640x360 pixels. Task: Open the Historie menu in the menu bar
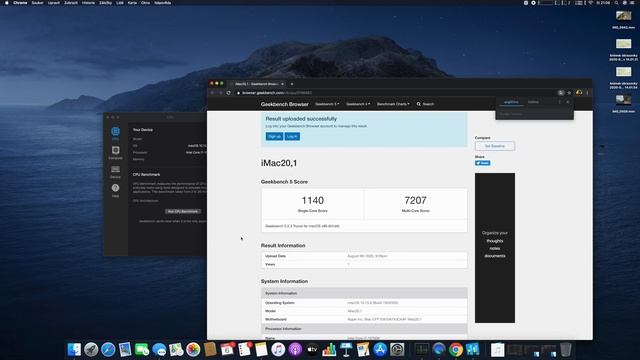[x=88, y=3]
